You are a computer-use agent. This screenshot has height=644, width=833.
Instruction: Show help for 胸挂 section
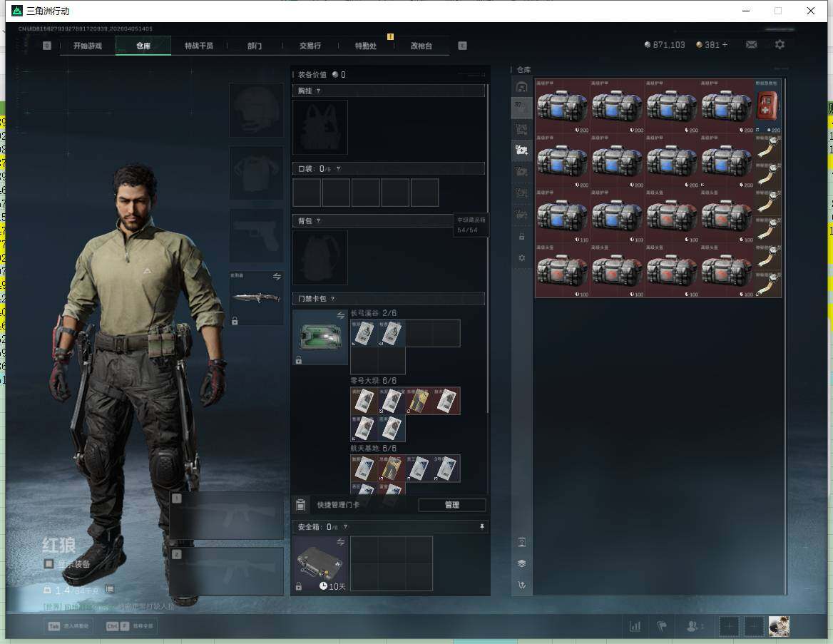click(318, 91)
